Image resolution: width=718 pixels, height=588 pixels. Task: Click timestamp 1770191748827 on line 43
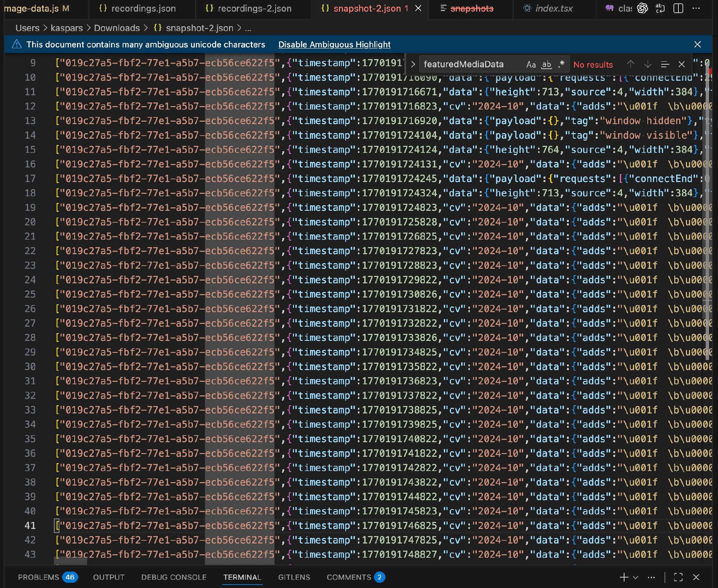[x=399, y=554]
